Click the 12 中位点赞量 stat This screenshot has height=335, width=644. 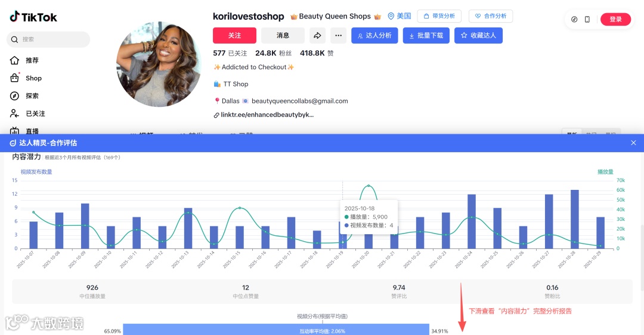[246, 291]
